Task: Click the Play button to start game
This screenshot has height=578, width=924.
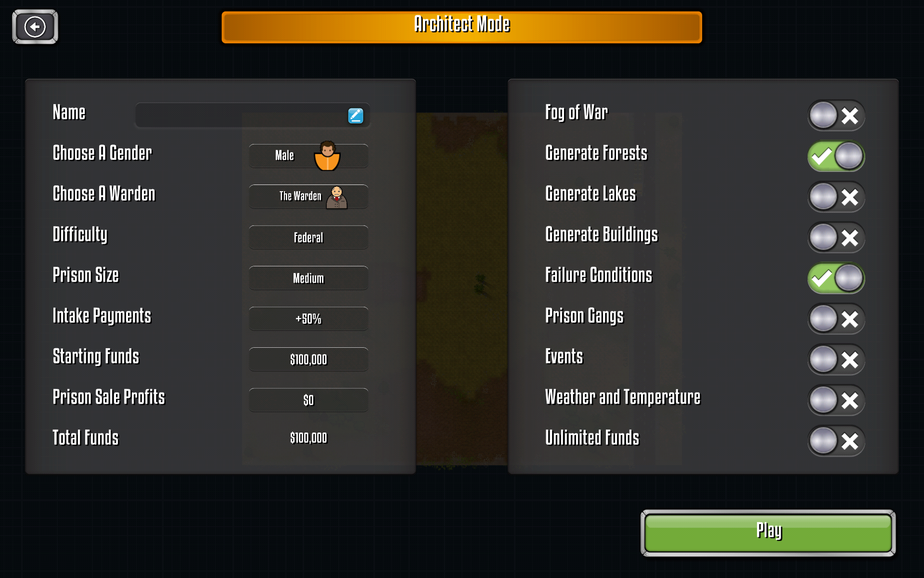Action: tap(769, 531)
